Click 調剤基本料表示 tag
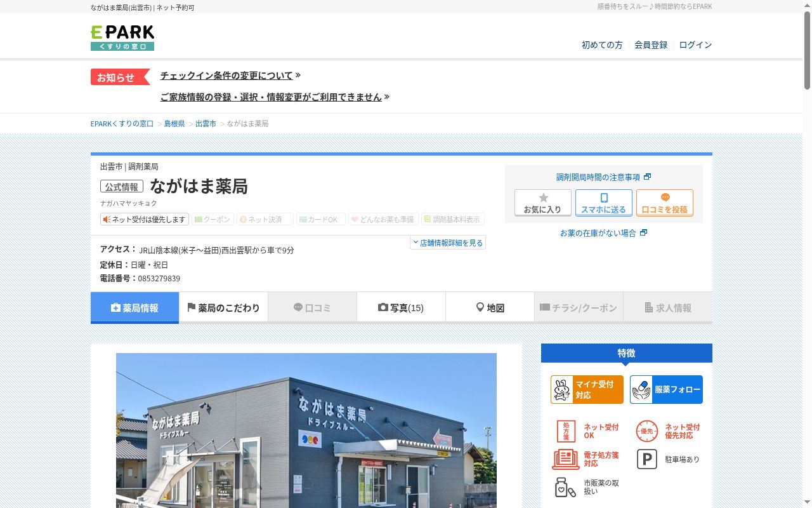 [452, 219]
